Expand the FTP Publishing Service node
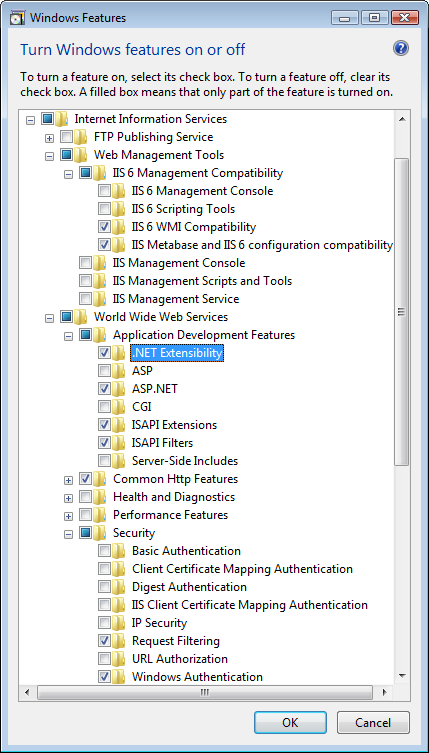 pos(49,138)
